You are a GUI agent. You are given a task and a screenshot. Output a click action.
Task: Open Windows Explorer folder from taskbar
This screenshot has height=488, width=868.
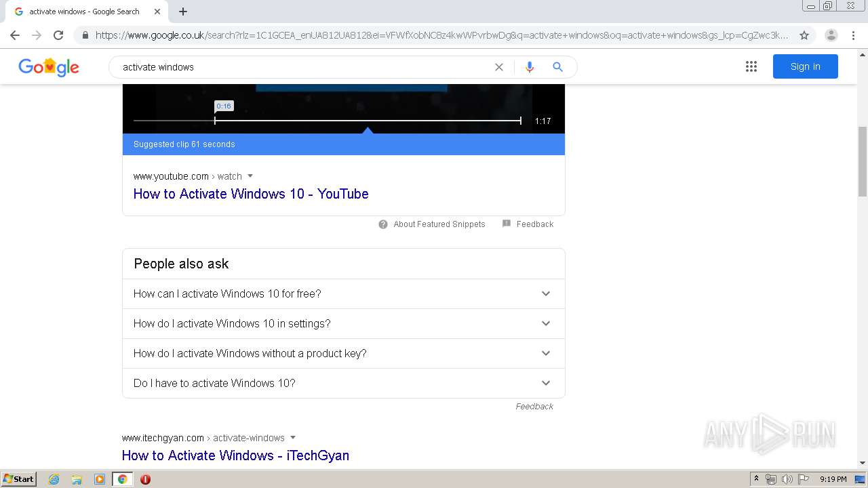77,479
